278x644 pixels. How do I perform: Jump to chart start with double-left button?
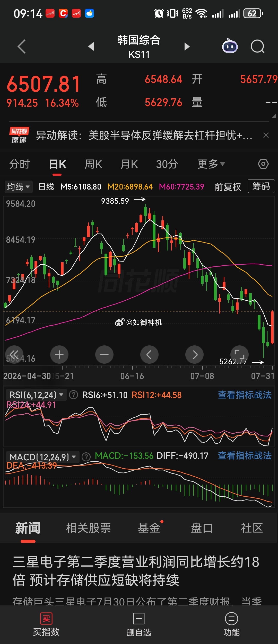[x=14, y=354]
